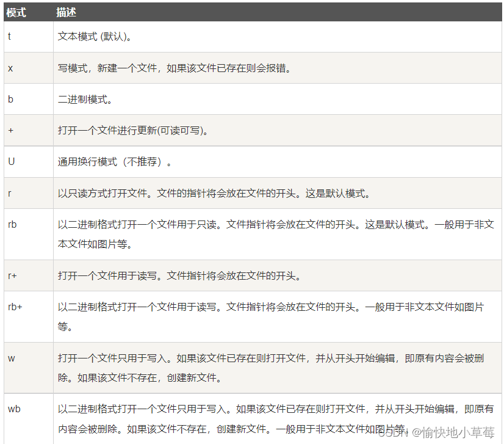The height and width of the screenshot is (444, 504).
Task: Select the mode letter t cell
Action: coord(10,37)
